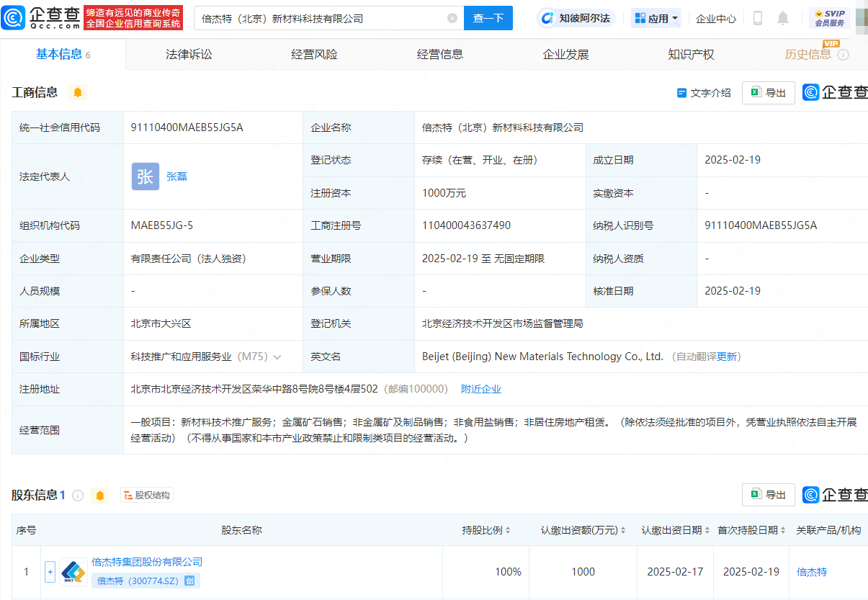Toggle monitoring bell next to 股东信息
This screenshot has width=868, height=600.
click(x=100, y=495)
